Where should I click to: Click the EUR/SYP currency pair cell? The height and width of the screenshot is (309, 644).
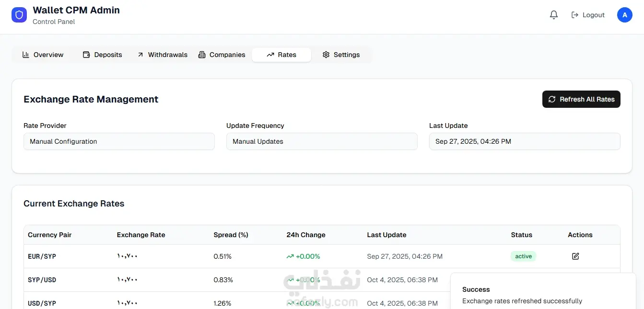(x=42, y=256)
